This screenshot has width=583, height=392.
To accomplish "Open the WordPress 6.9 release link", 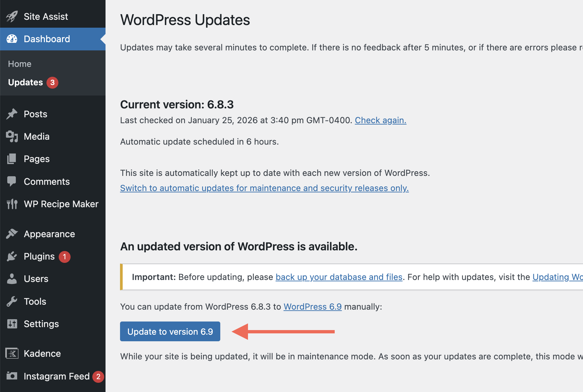I will pos(313,307).
